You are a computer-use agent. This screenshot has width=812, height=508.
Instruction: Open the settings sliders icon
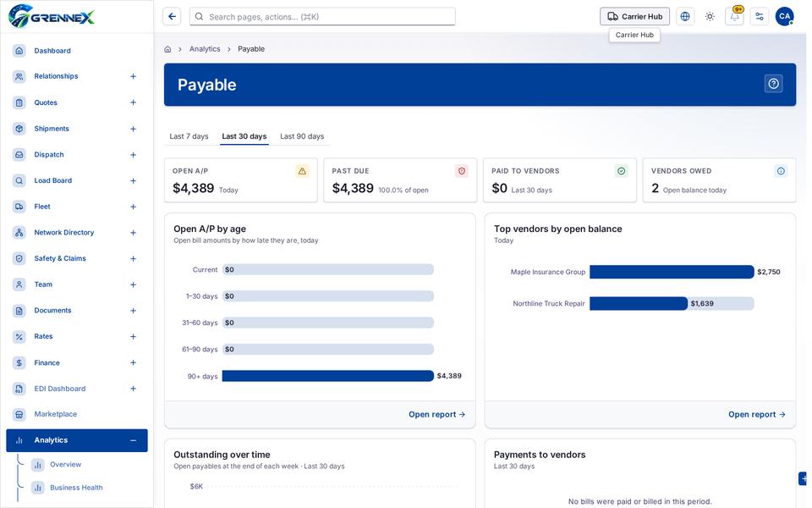tap(760, 17)
